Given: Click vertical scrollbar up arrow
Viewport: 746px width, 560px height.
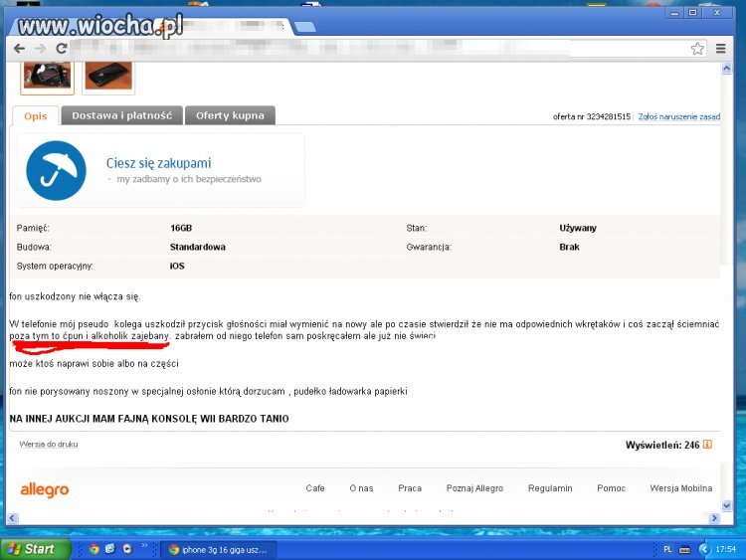Looking at the screenshot, I should click(x=726, y=69).
